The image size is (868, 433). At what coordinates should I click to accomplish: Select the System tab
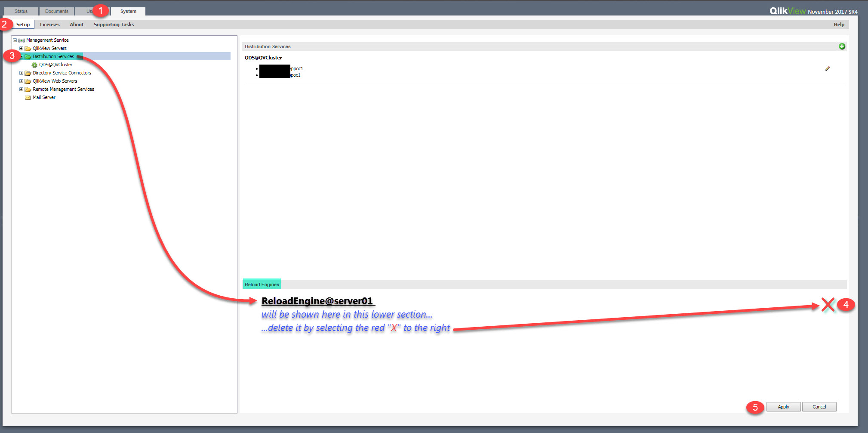pyautogui.click(x=128, y=11)
